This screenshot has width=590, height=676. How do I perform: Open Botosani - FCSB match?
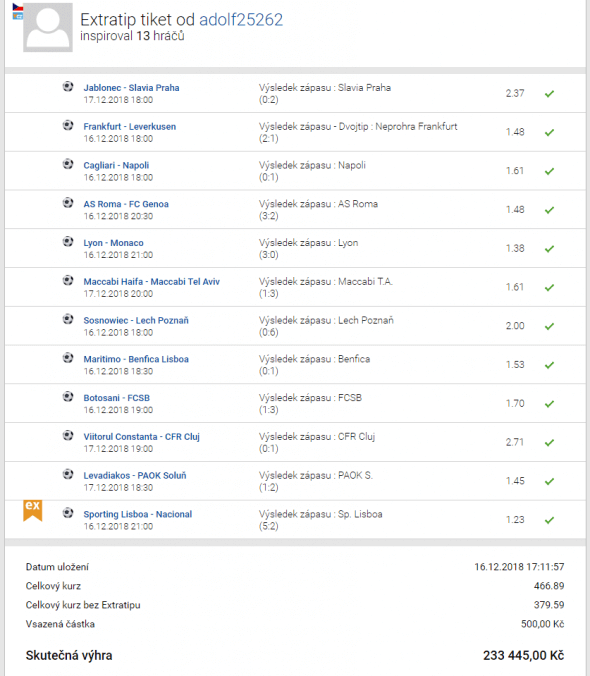117,398
